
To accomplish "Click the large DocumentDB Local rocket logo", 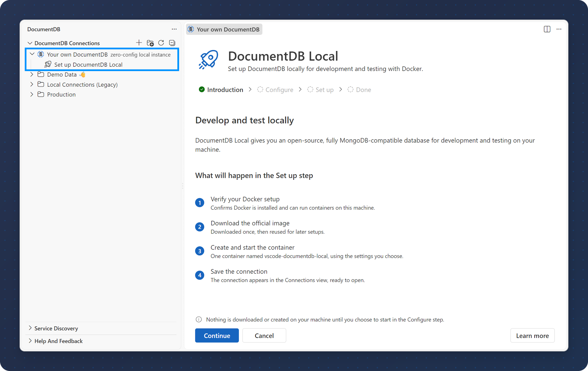I will coord(209,60).
